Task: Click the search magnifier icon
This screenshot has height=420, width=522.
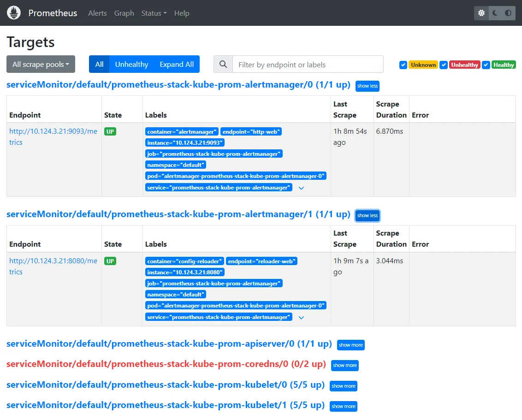Action: tap(223, 64)
